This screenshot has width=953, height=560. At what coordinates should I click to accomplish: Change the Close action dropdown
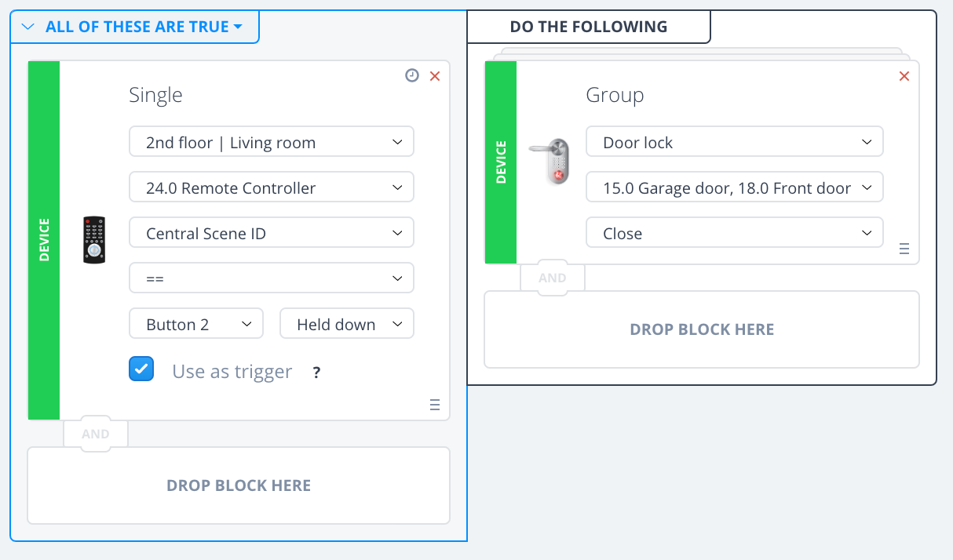coord(734,234)
